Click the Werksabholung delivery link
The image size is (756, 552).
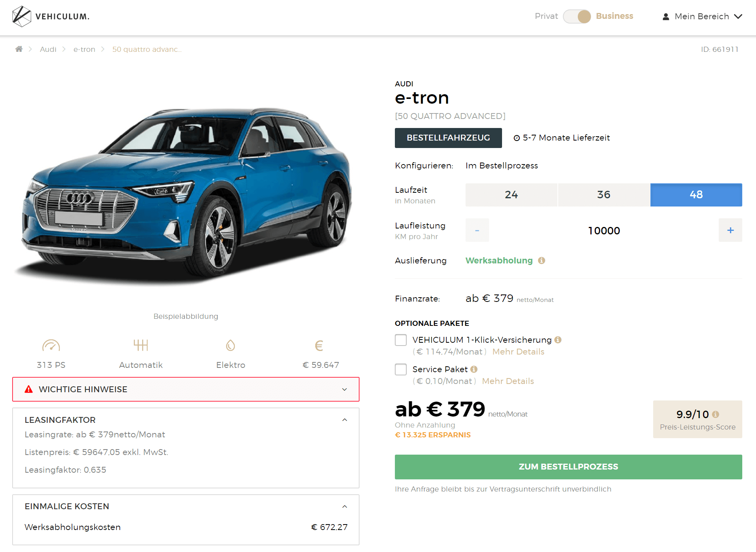(499, 261)
